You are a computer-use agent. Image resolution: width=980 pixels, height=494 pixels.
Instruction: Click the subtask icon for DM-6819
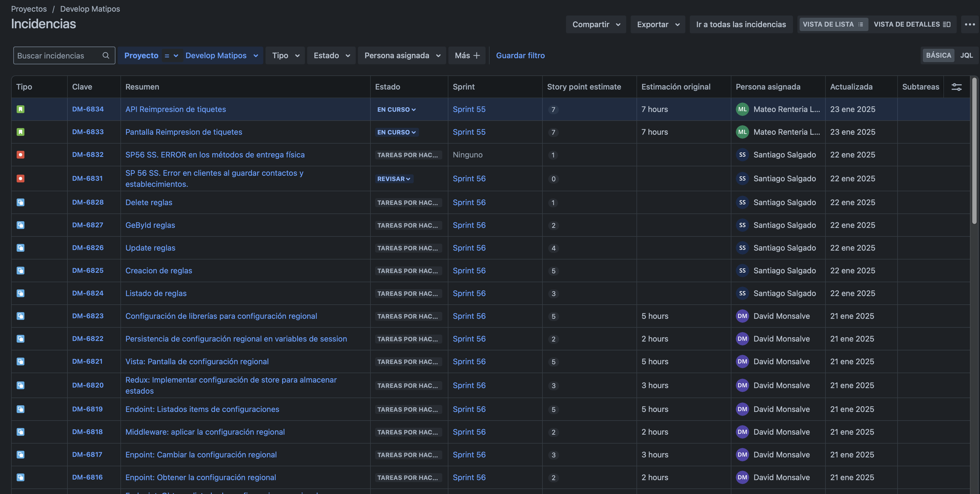pyautogui.click(x=21, y=409)
